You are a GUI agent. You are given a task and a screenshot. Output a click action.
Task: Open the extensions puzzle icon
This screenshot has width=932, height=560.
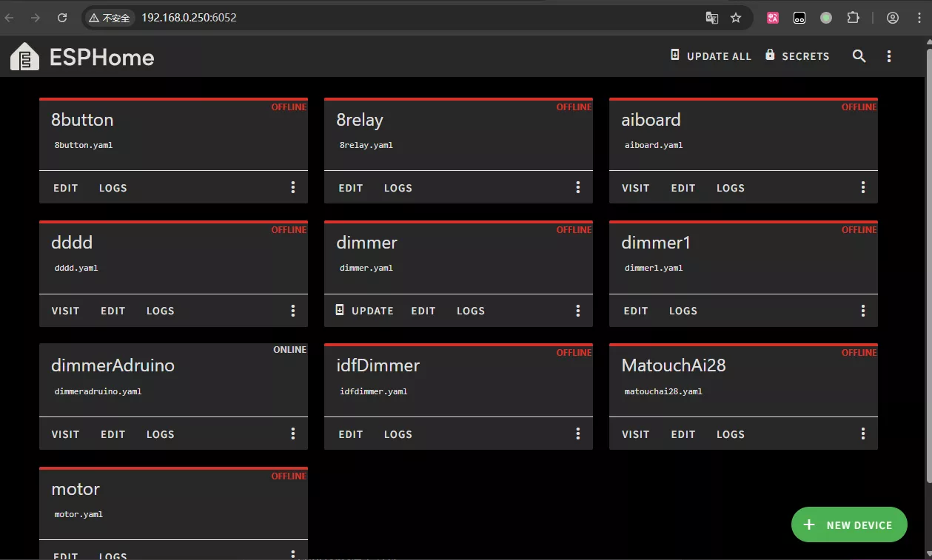pos(853,18)
